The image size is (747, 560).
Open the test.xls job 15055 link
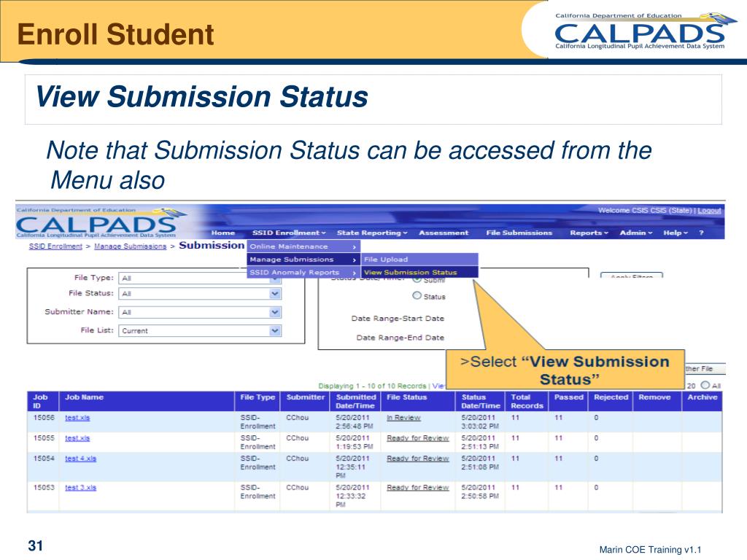pos(77,438)
